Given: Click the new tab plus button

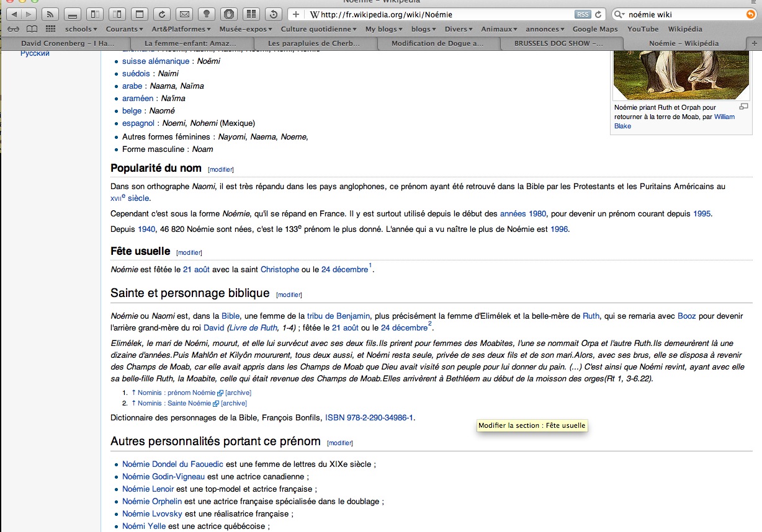Looking at the screenshot, I should click(x=755, y=43).
